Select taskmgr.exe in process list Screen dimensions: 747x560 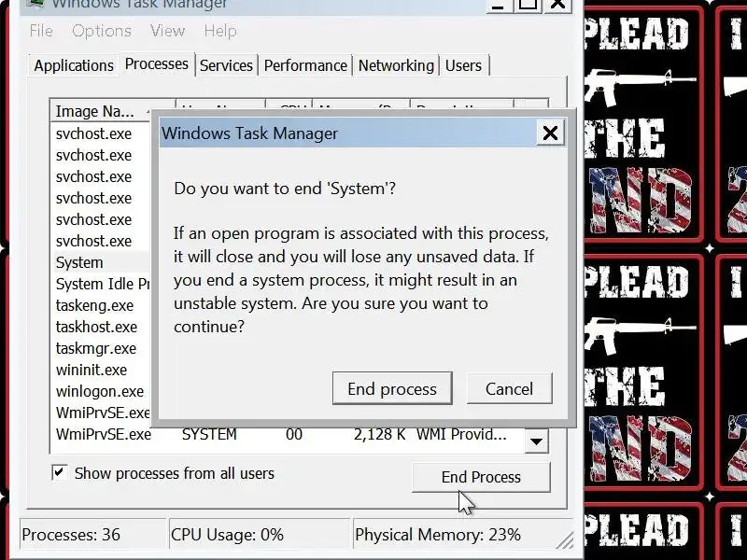point(96,348)
